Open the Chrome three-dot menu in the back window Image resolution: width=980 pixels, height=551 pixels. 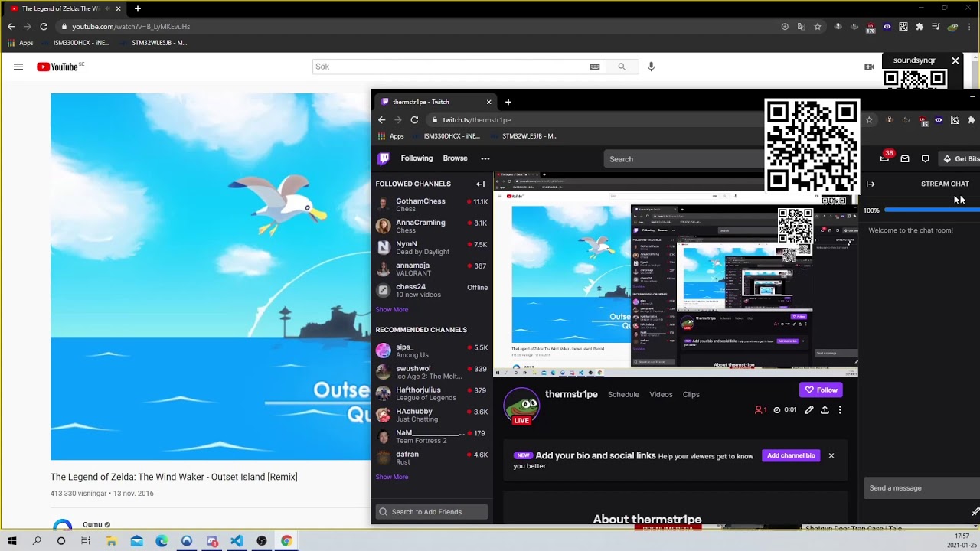pyautogui.click(x=969, y=26)
